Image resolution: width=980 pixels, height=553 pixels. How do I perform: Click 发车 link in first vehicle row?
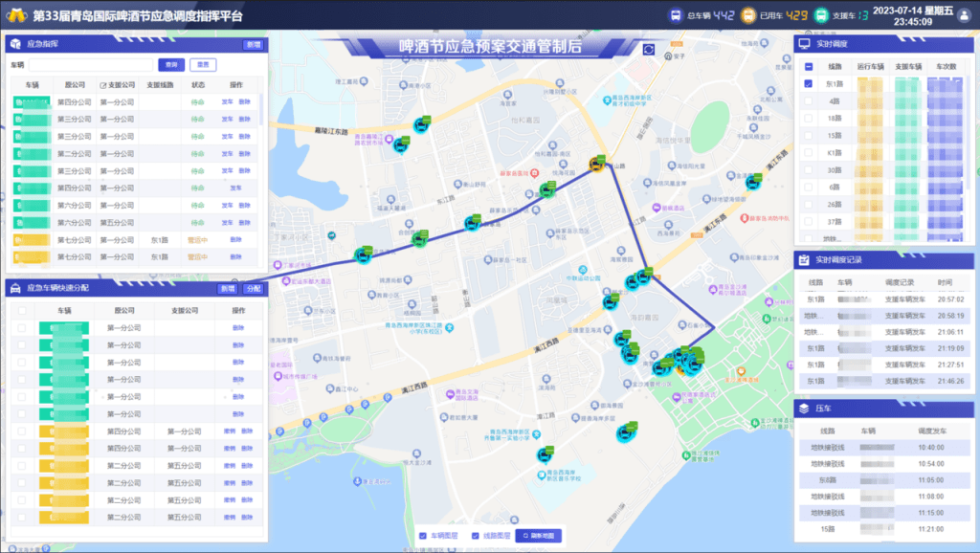227,102
